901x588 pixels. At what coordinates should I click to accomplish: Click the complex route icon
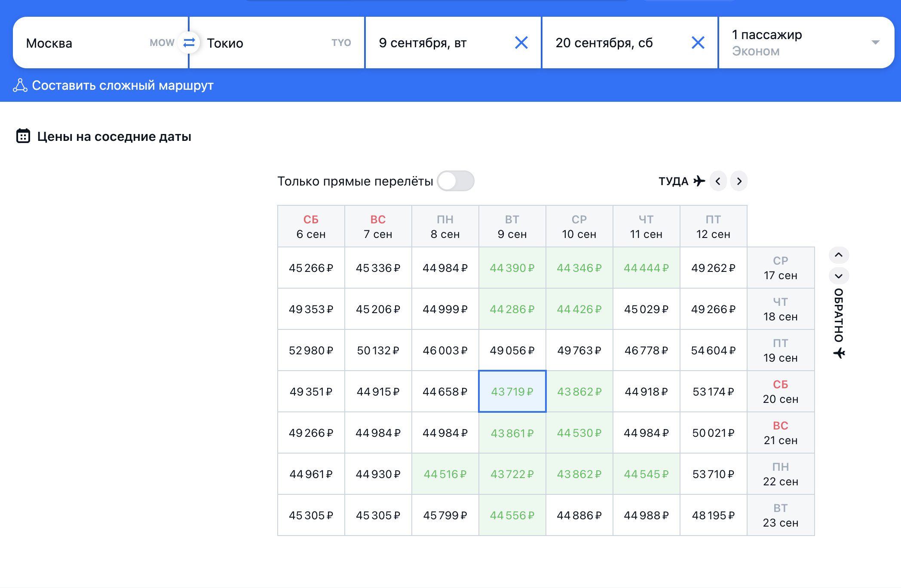tap(20, 85)
